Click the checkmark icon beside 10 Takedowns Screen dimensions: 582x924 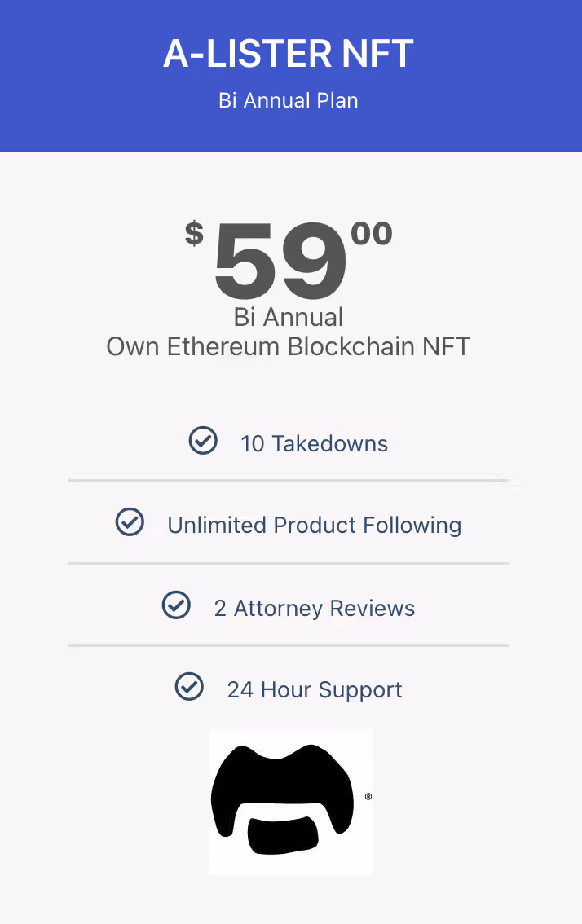tap(203, 441)
